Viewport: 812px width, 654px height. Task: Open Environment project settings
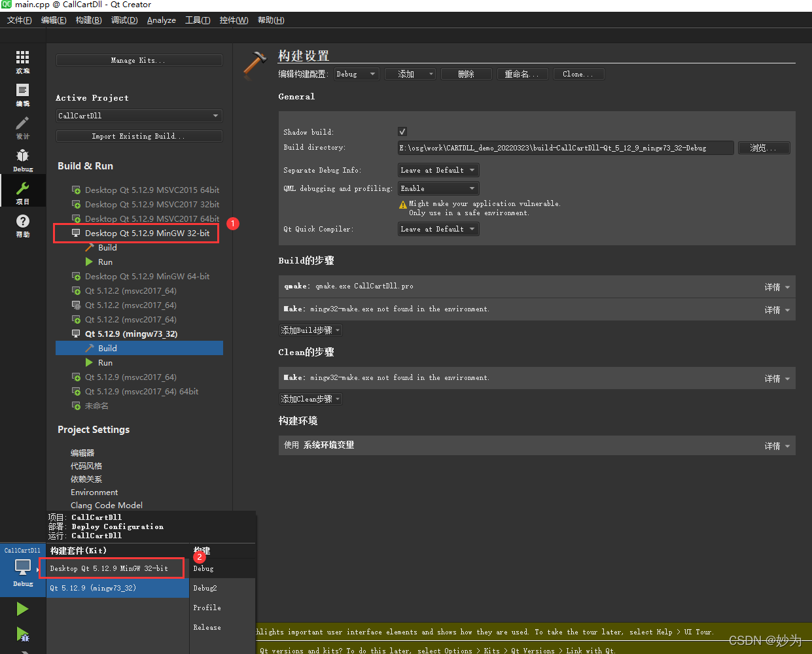click(x=94, y=492)
